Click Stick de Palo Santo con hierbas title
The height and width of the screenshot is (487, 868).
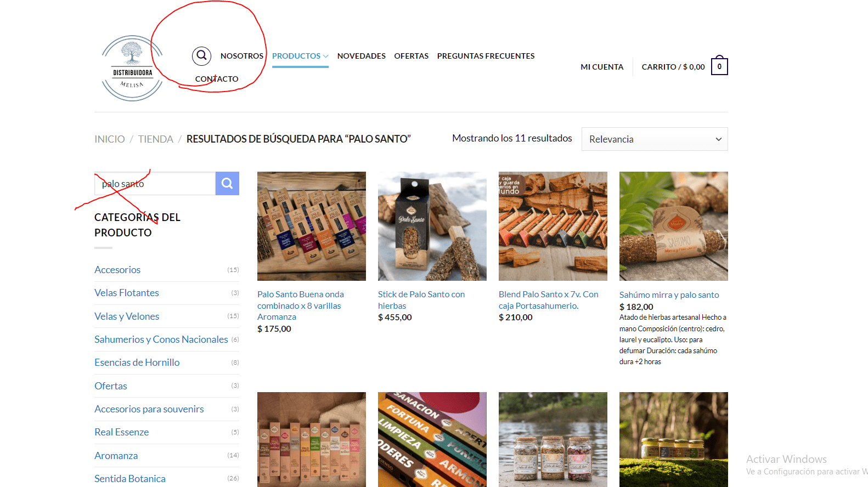421,300
